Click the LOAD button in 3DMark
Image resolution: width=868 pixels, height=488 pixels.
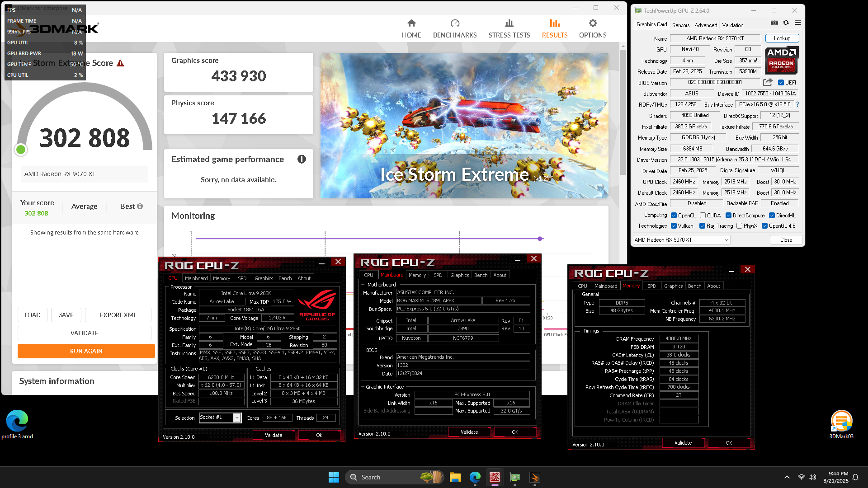(33, 315)
